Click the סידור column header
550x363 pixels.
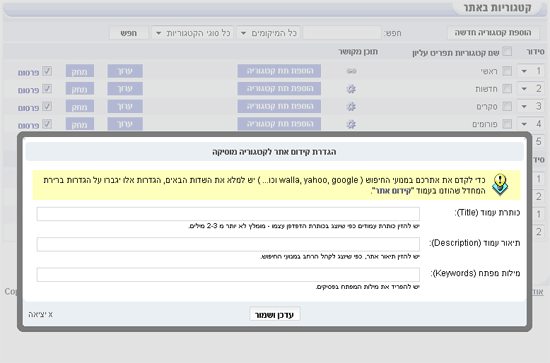pos(536,52)
